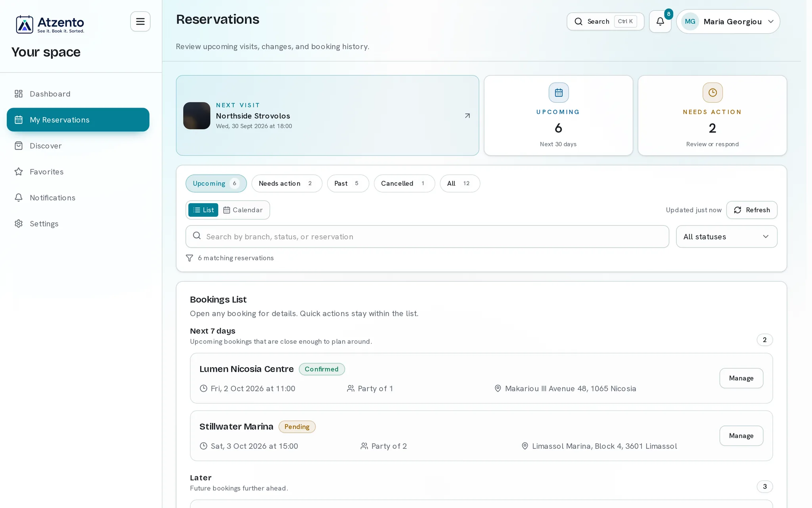Select the Upcoming filter tab

coord(216,183)
